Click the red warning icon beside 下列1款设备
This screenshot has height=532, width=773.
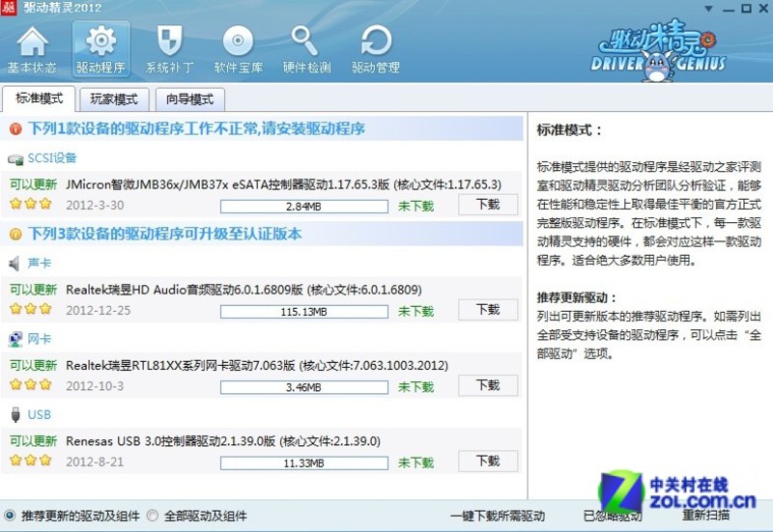click(15, 129)
